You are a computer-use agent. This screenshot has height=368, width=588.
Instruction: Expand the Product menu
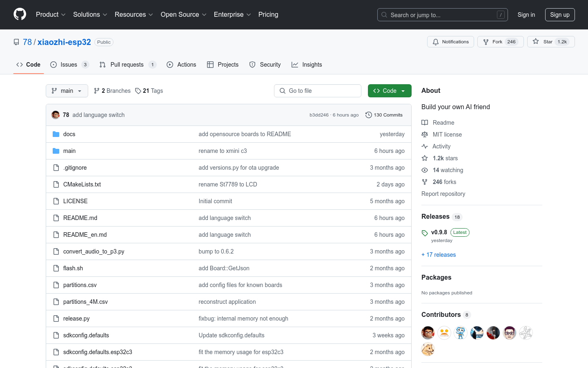click(51, 14)
